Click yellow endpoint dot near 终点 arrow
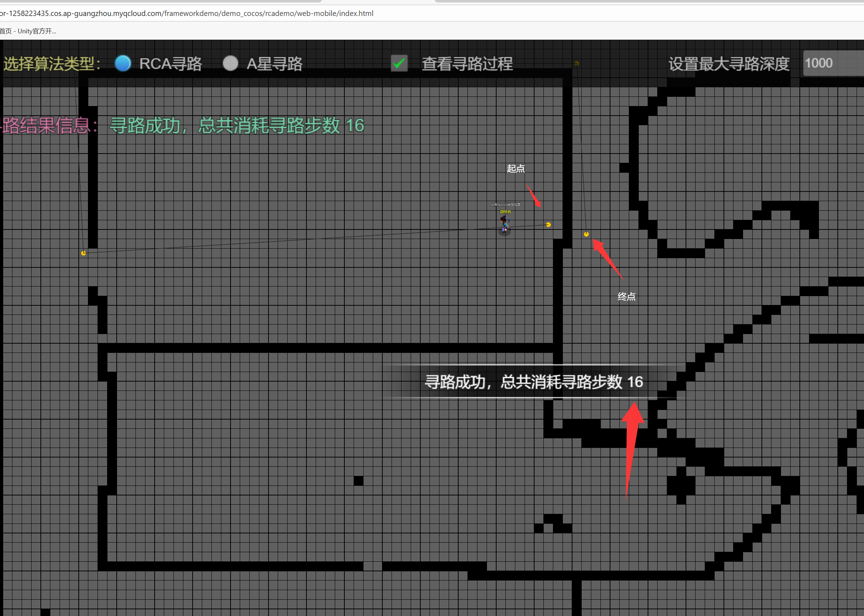Image resolution: width=864 pixels, height=616 pixels. coord(586,234)
